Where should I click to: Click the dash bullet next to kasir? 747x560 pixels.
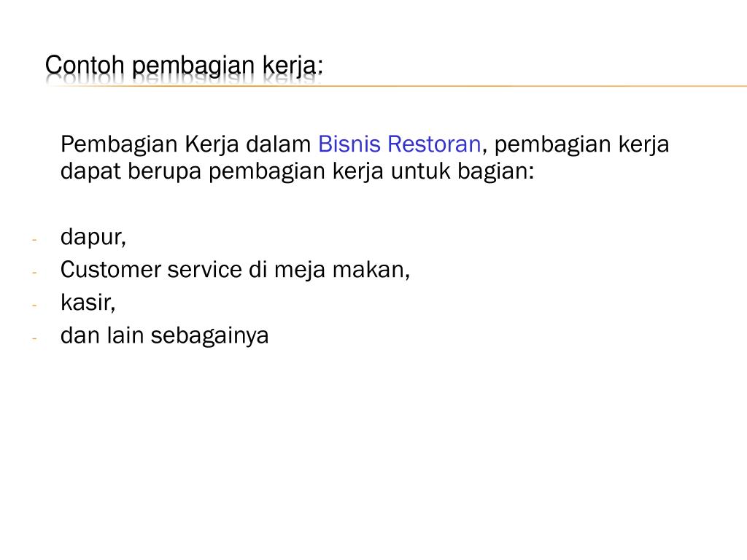(x=34, y=305)
